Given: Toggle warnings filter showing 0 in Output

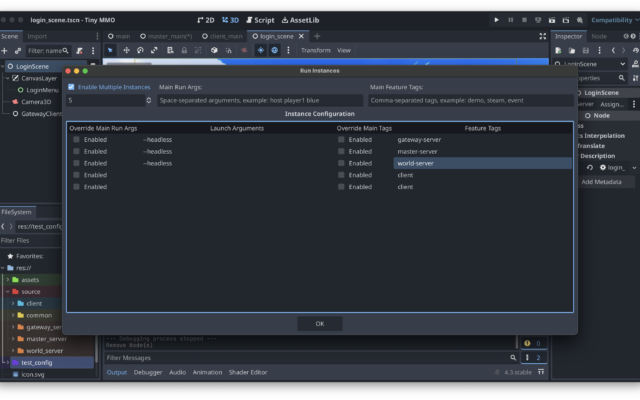Looking at the screenshot, I should tap(533, 343).
